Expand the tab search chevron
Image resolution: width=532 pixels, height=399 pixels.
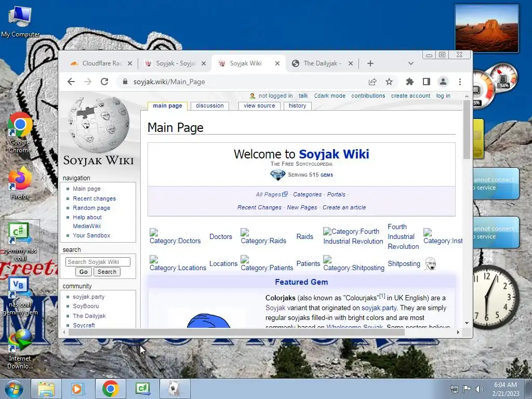coord(410,63)
